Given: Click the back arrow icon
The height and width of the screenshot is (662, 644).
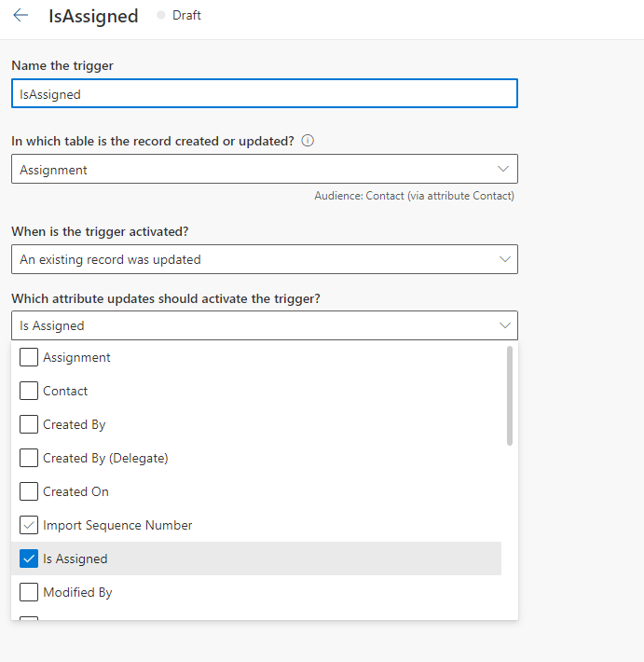Looking at the screenshot, I should tap(21, 16).
